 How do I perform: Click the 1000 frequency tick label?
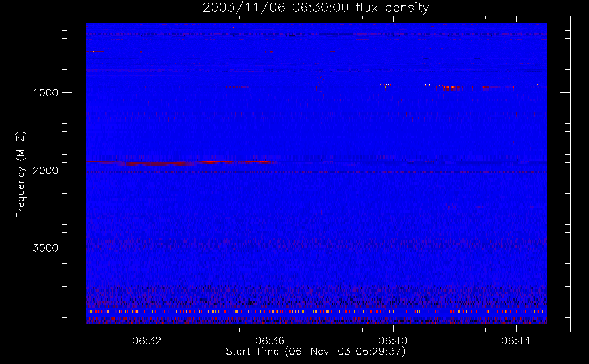tap(46, 93)
